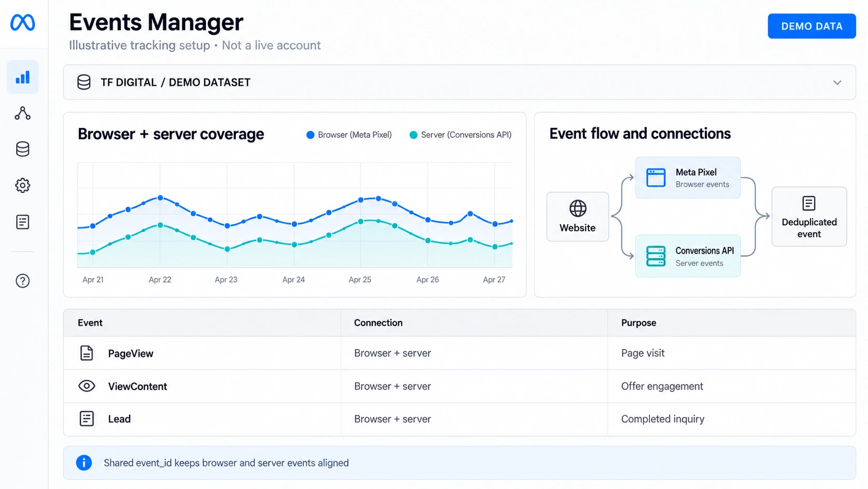Click the Shared event_id banner text
Image resolution: width=868 pixels, height=489 pixels.
226,463
